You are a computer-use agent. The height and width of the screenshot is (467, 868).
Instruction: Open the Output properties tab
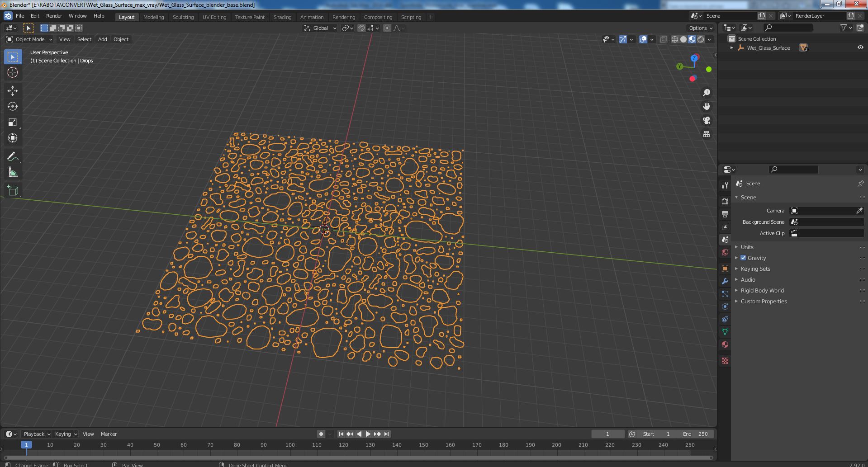[725, 214]
